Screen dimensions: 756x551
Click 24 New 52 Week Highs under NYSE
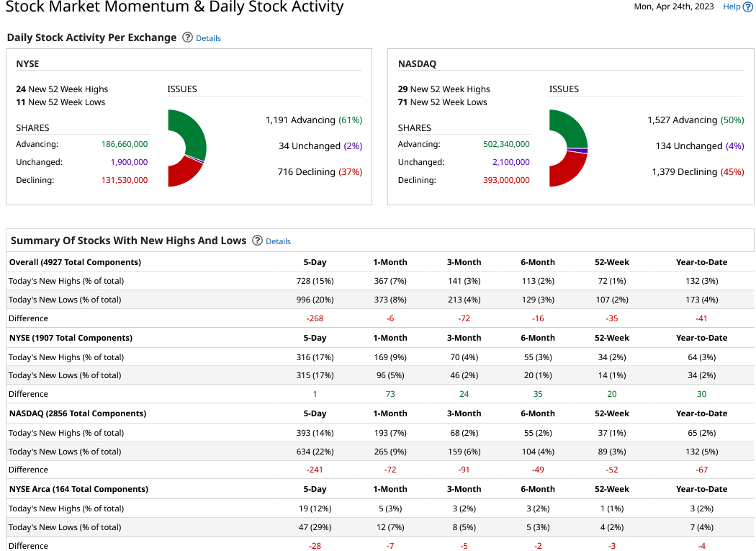(x=63, y=89)
